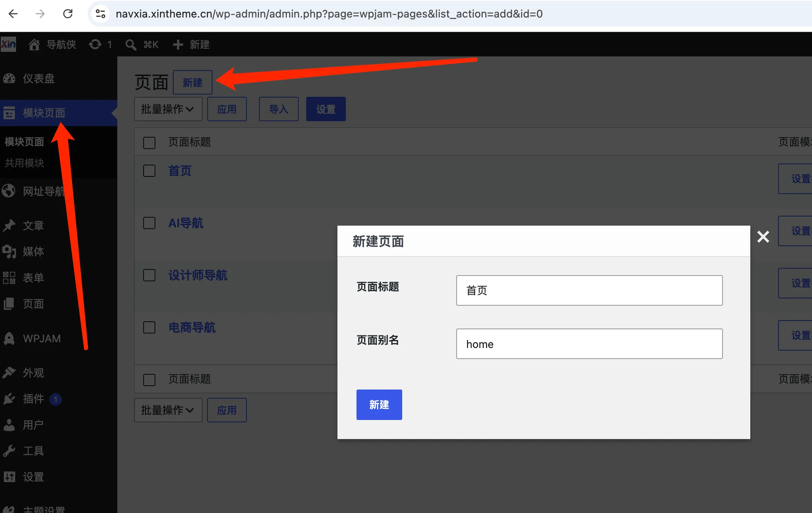Open the bottom 批量操作 dropdown
812x513 pixels.
click(168, 410)
